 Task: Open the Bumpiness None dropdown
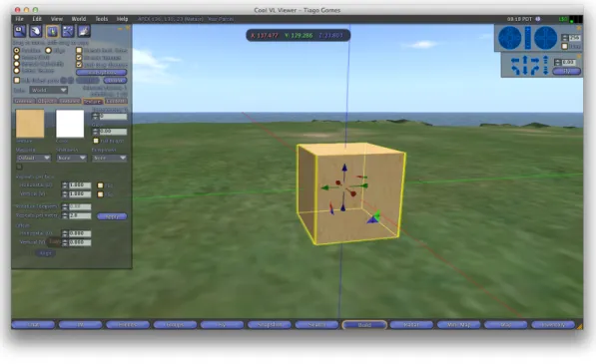pos(110,158)
